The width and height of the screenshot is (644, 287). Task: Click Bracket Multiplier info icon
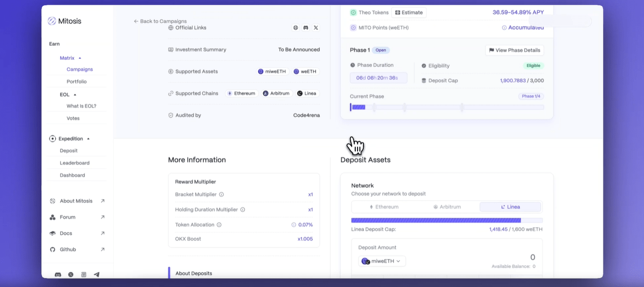pyautogui.click(x=221, y=195)
